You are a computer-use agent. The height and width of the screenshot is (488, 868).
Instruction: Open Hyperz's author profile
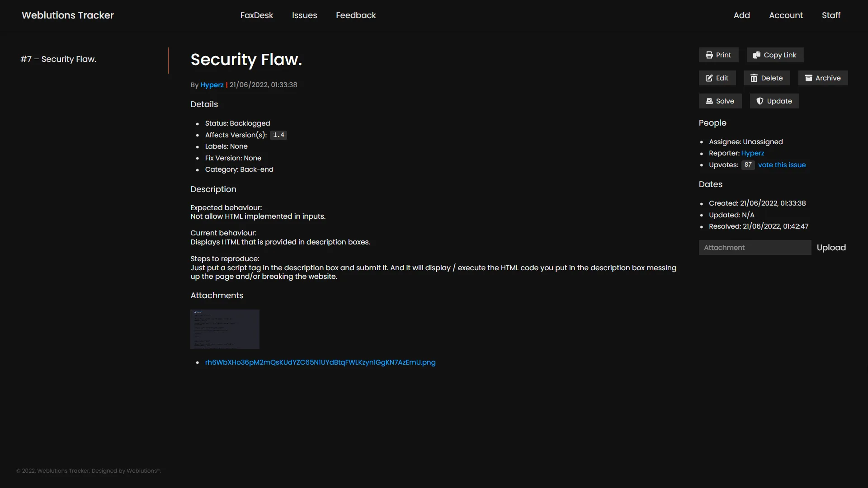pos(212,84)
